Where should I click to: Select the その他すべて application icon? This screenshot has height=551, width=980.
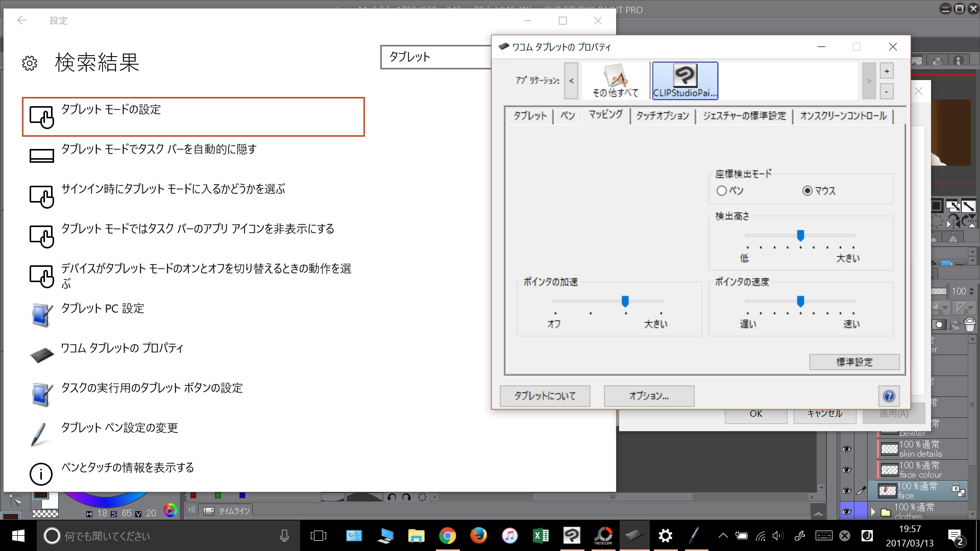[x=615, y=81]
